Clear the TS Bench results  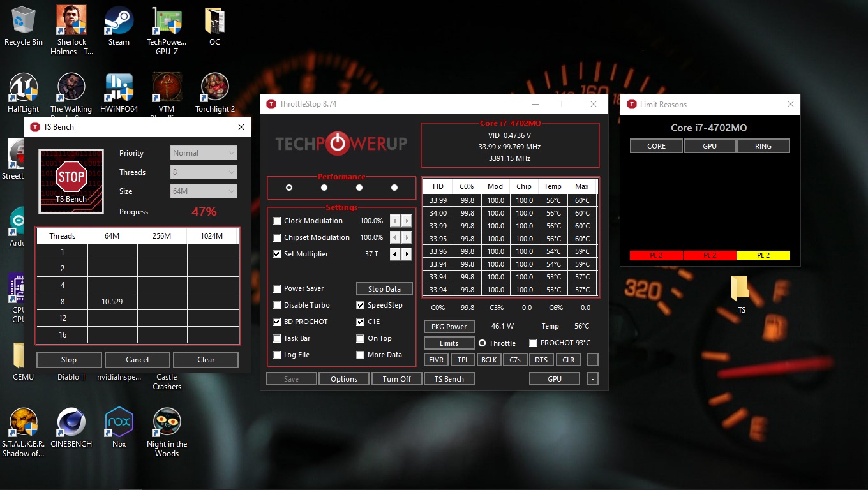206,360
